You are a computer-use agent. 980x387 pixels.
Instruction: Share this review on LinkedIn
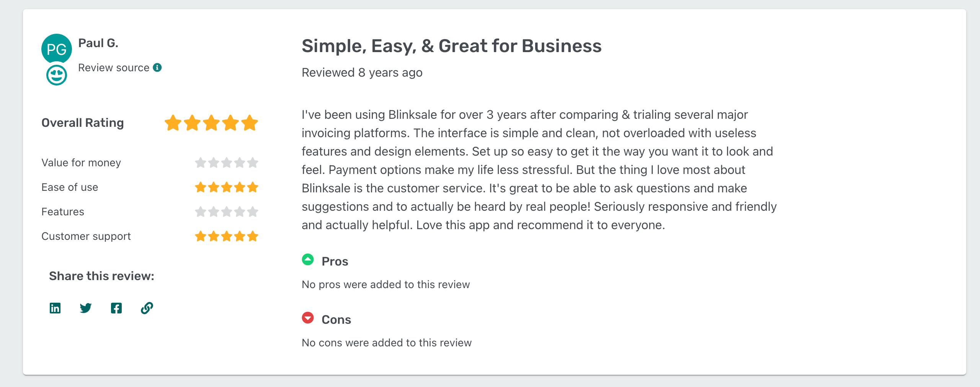point(55,308)
